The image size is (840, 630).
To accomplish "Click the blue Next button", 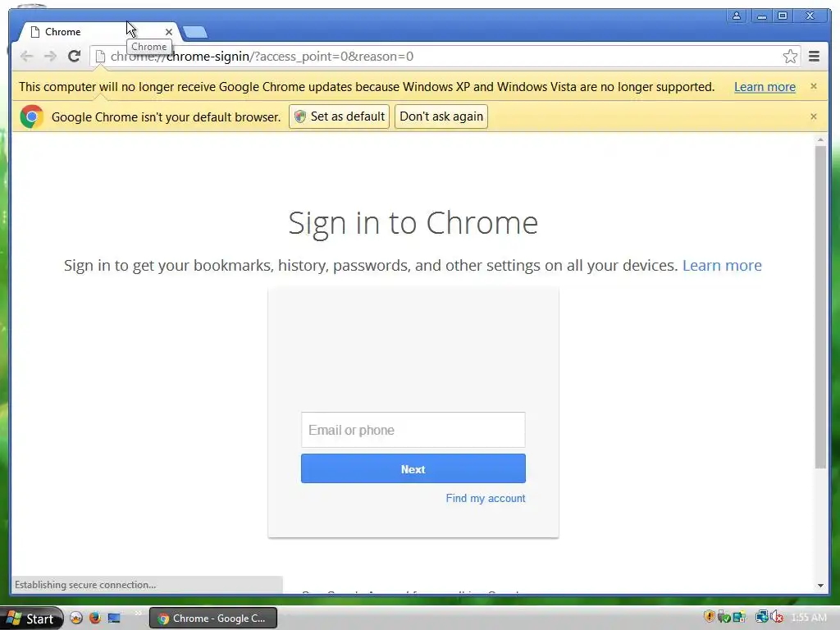I will coord(413,468).
